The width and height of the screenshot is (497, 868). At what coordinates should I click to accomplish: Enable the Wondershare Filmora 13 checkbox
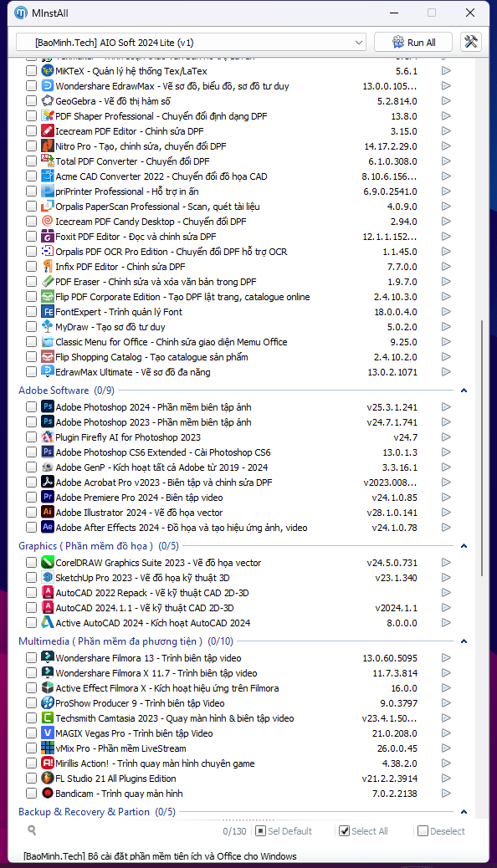tap(31, 657)
